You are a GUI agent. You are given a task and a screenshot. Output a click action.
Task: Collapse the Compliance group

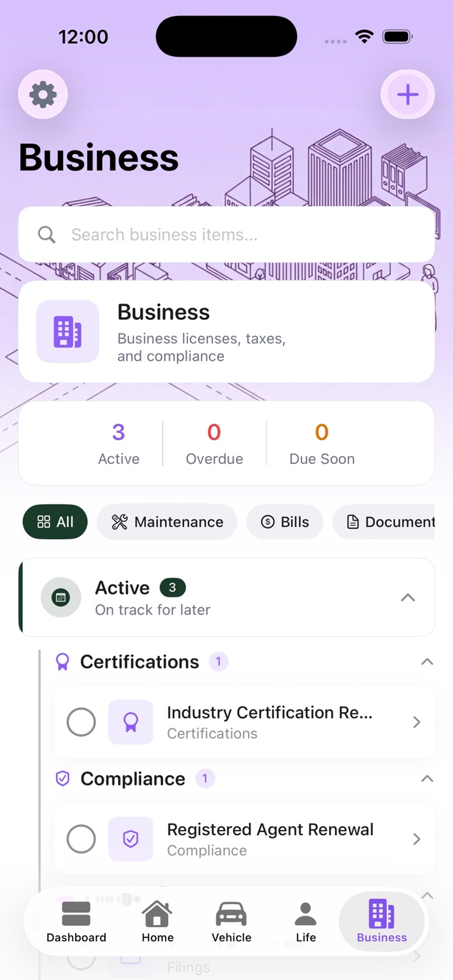[x=427, y=778]
